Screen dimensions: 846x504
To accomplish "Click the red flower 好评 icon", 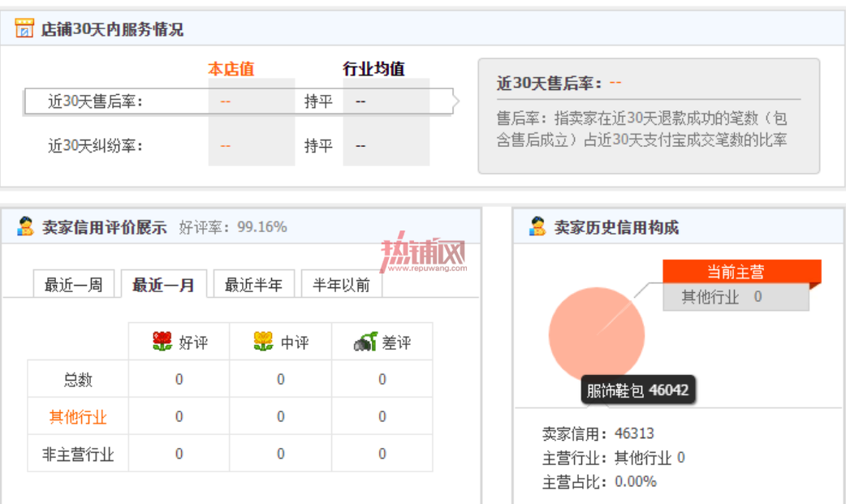I will pyautogui.click(x=162, y=342).
